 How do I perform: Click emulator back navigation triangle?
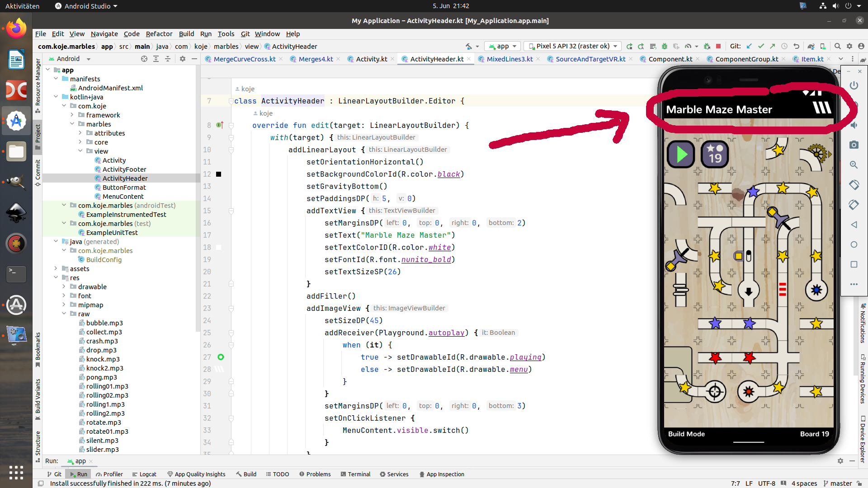tap(854, 225)
